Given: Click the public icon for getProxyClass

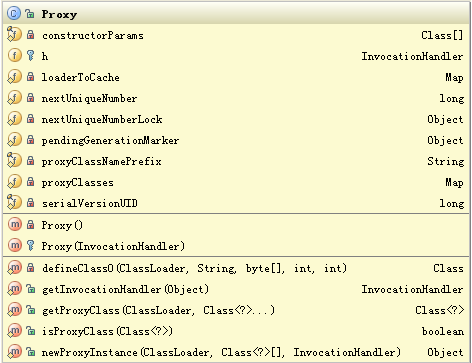Looking at the screenshot, I should tap(30, 310).
